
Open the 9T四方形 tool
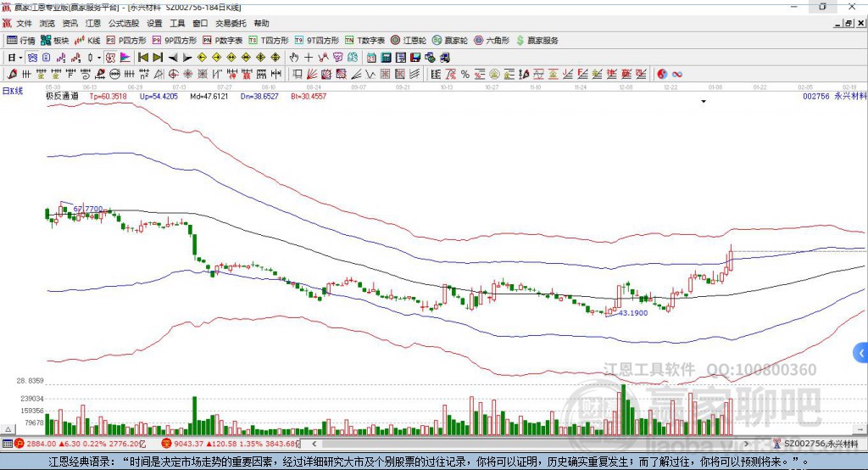(317, 41)
